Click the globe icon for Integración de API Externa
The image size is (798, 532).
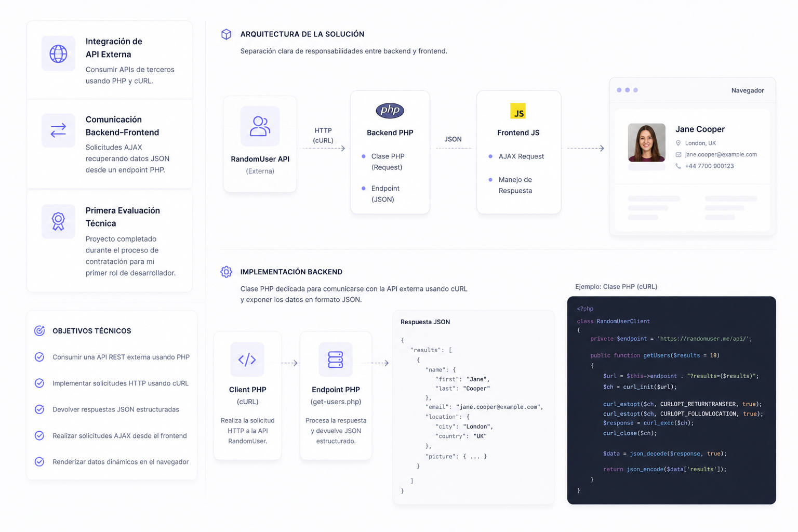(58, 54)
